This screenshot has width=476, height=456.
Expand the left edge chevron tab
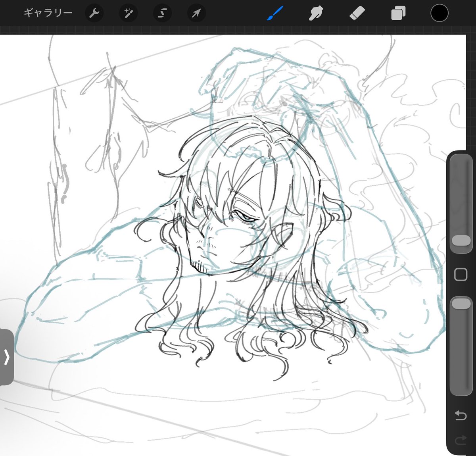6,357
